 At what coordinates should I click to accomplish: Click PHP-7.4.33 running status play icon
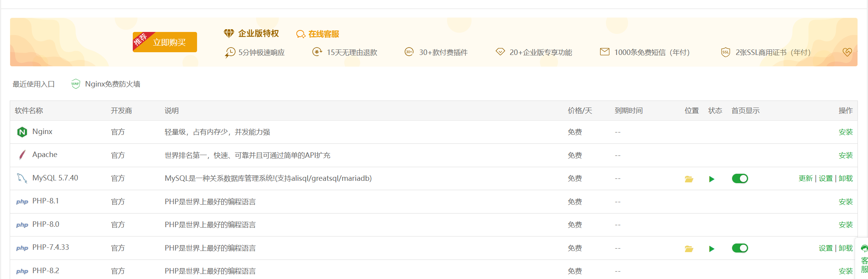coord(712,249)
